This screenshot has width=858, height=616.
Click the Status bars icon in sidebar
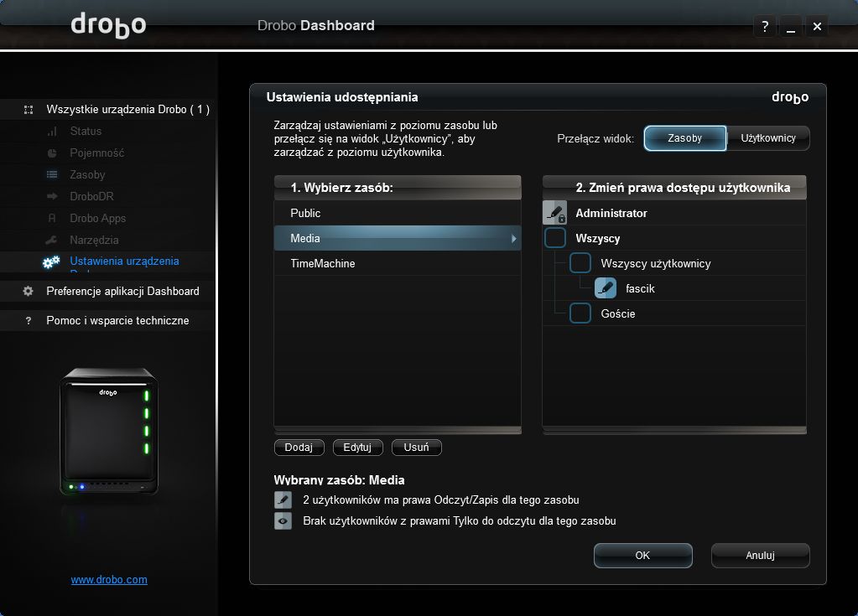click(52, 132)
